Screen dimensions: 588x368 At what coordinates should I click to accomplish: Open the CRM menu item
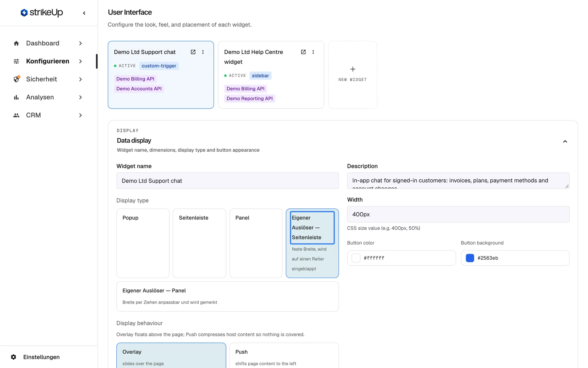[x=48, y=115]
